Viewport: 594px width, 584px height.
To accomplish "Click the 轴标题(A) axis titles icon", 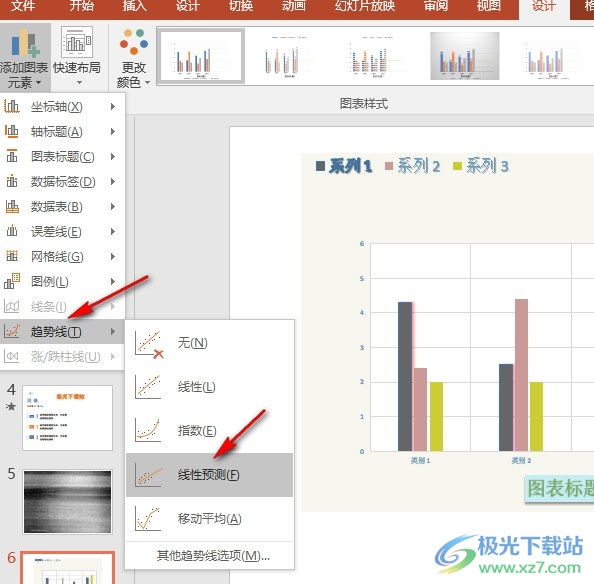I will [11, 131].
